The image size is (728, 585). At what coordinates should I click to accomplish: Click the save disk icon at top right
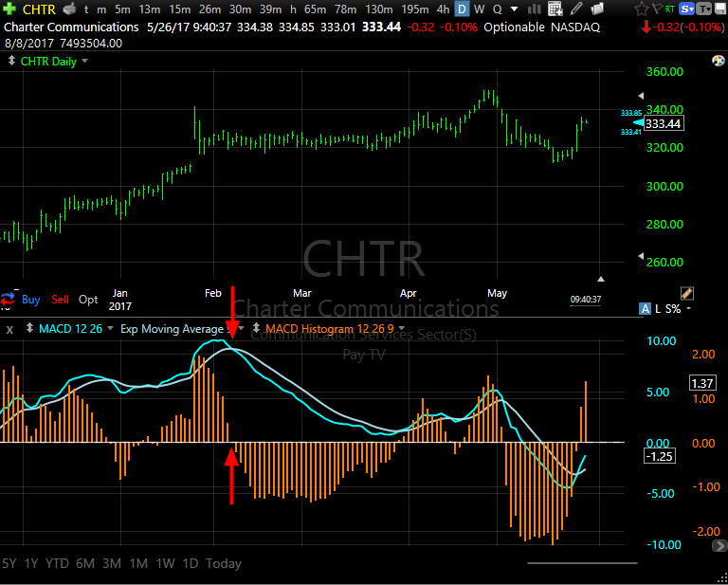point(720,9)
